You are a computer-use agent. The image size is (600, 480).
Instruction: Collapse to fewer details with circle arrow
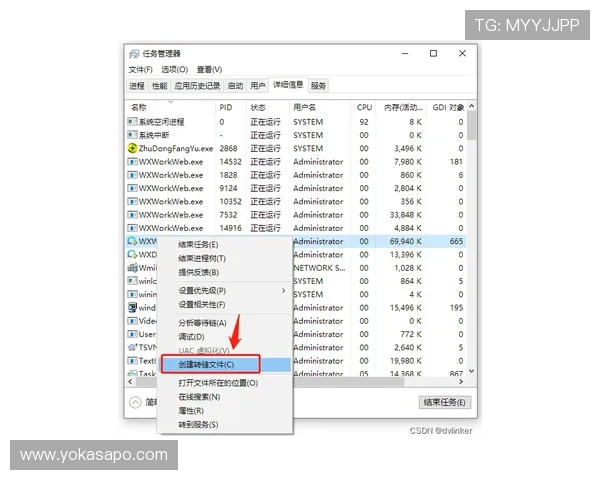(x=135, y=402)
